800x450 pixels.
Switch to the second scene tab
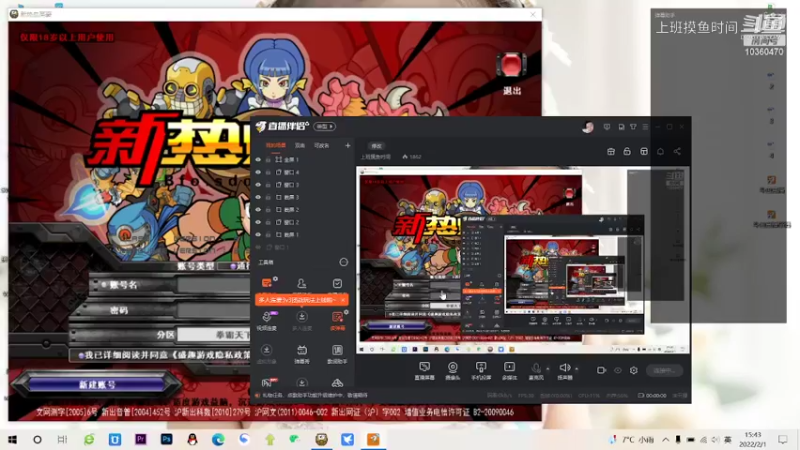coord(300,145)
